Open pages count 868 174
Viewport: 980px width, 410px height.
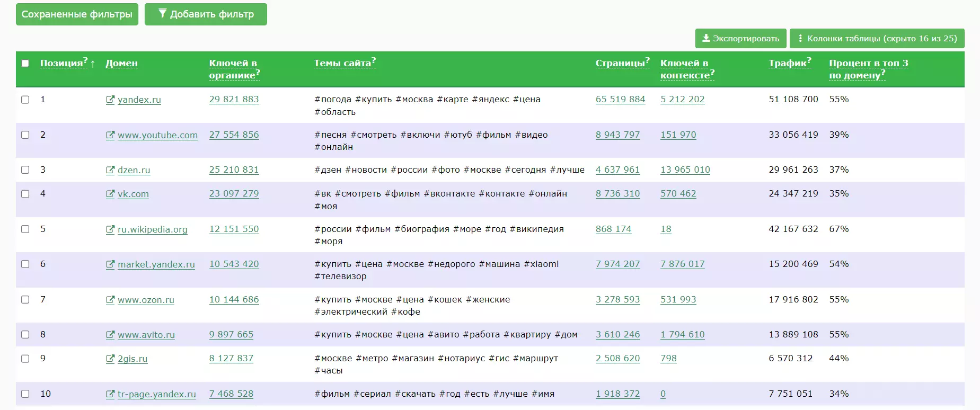pyautogui.click(x=613, y=229)
